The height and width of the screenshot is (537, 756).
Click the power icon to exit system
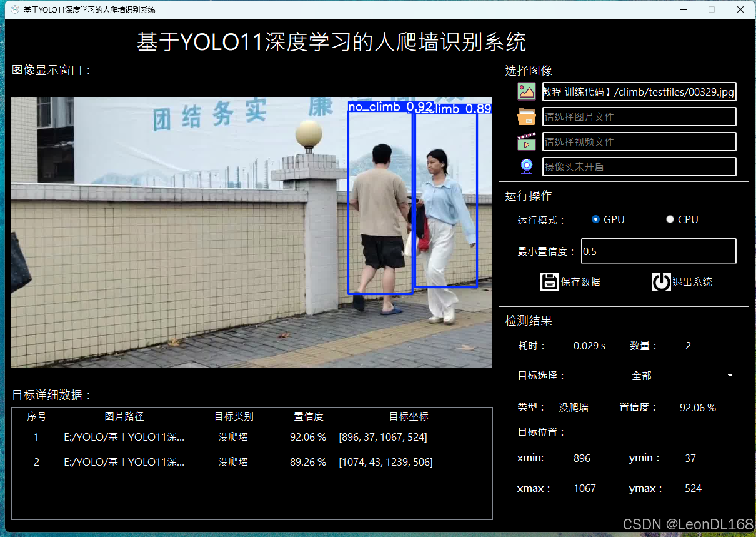click(x=662, y=281)
